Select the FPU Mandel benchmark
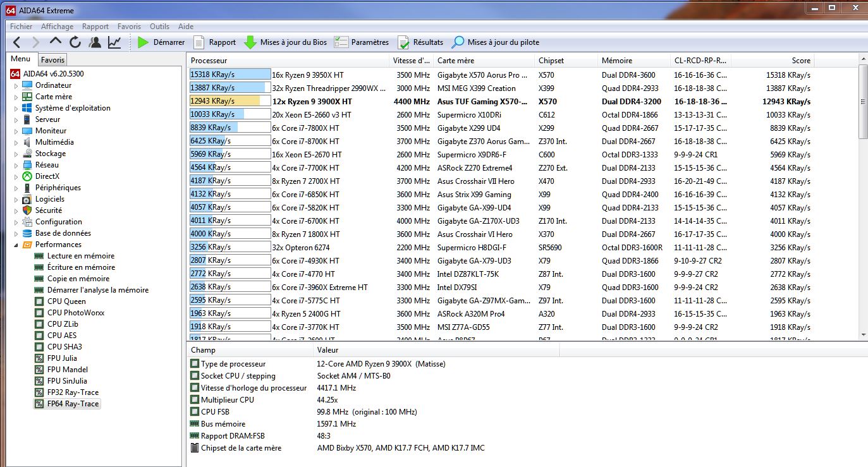The width and height of the screenshot is (868, 467). pyautogui.click(x=68, y=370)
